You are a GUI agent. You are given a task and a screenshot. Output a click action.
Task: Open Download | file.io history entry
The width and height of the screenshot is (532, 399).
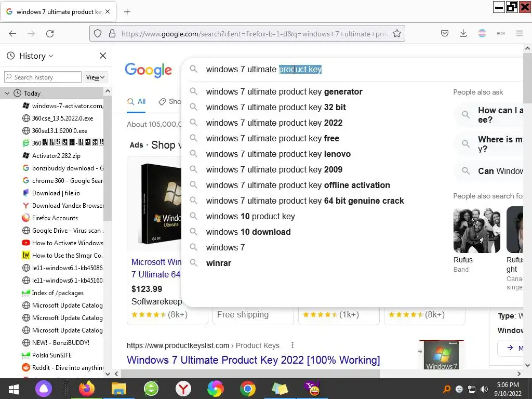(x=51, y=193)
